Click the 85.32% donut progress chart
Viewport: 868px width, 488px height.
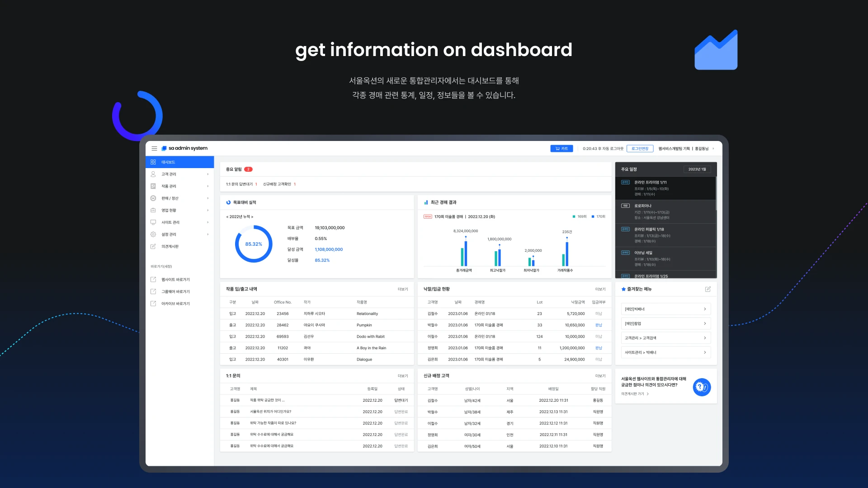click(254, 244)
